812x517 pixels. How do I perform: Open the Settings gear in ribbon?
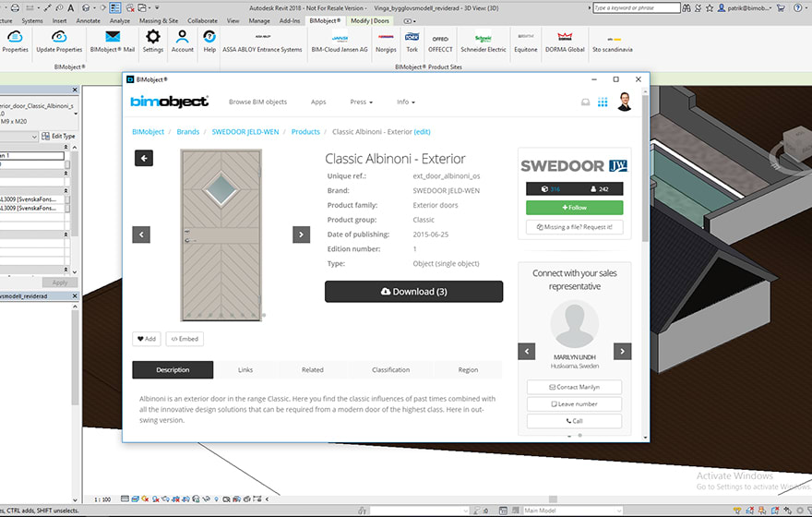click(x=153, y=42)
